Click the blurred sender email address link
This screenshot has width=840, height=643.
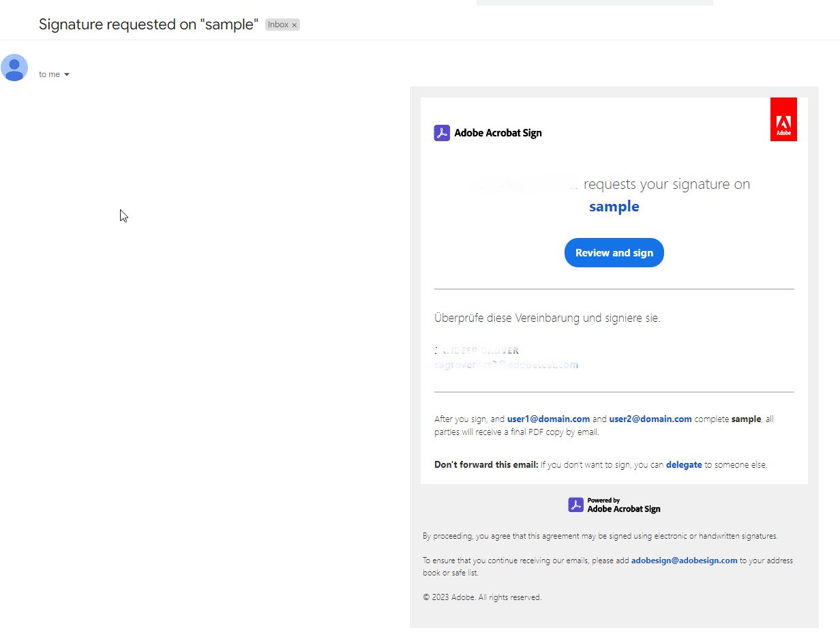(x=506, y=365)
